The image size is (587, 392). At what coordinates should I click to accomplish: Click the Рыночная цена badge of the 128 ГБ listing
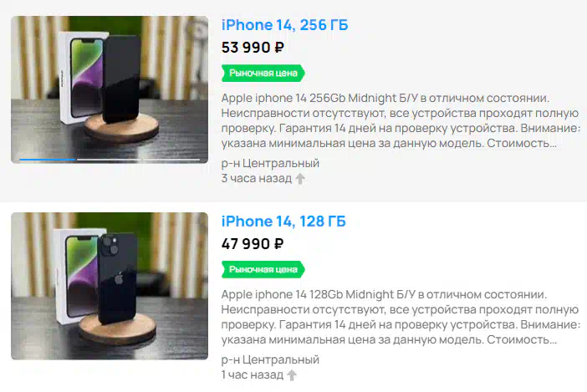(263, 269)
